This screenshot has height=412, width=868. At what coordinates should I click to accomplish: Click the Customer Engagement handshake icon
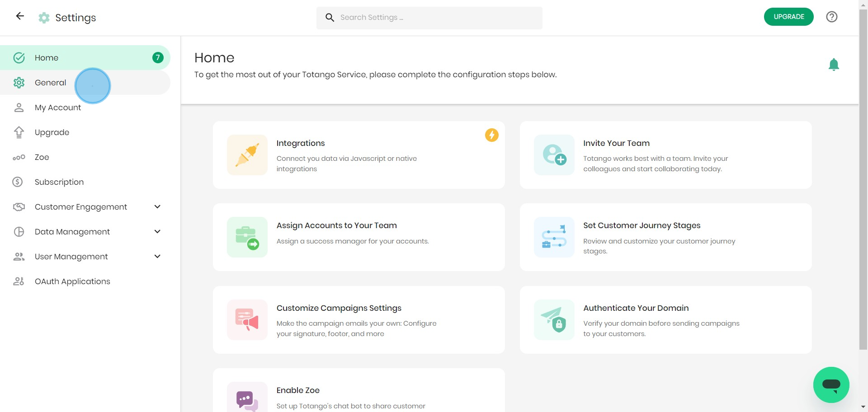pyautogui.click(x=19, y=207)
